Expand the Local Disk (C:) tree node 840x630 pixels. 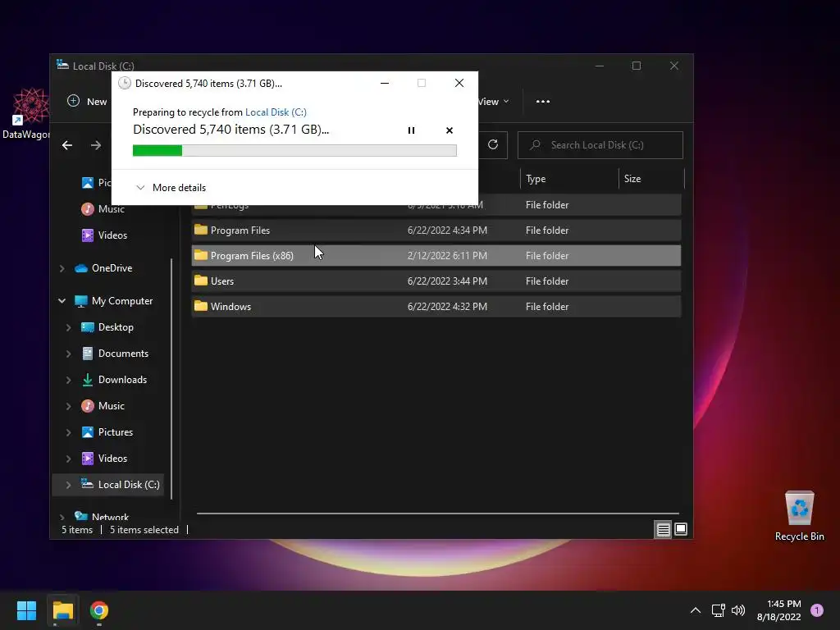coord(68,485)
